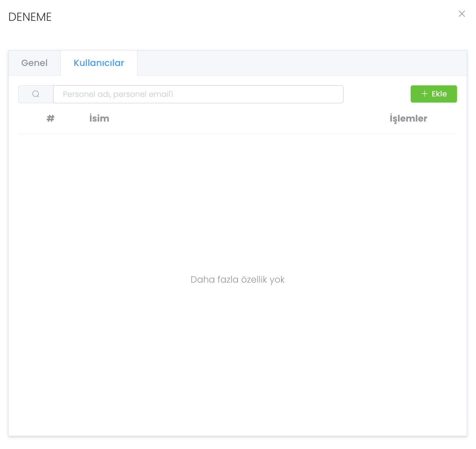Dismiss the dialog using the top-right cross
This screenshot has width=476, height=449.
pos(462,14)
